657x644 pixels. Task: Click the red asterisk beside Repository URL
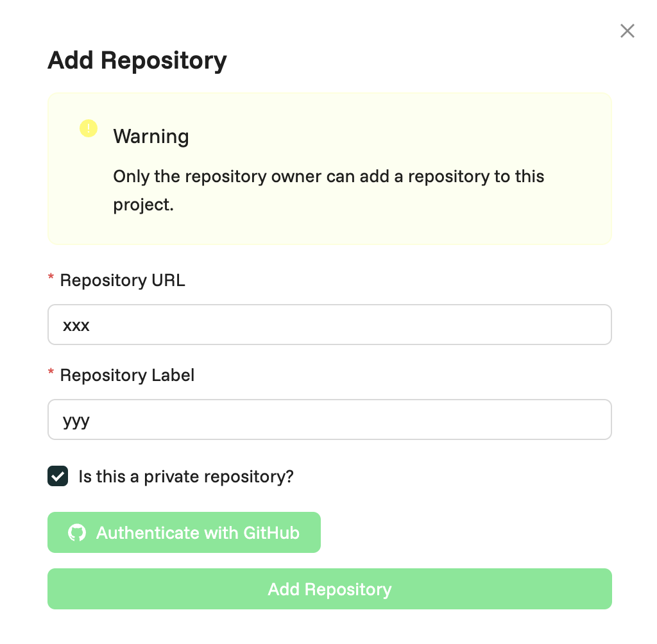pos(51,278)
